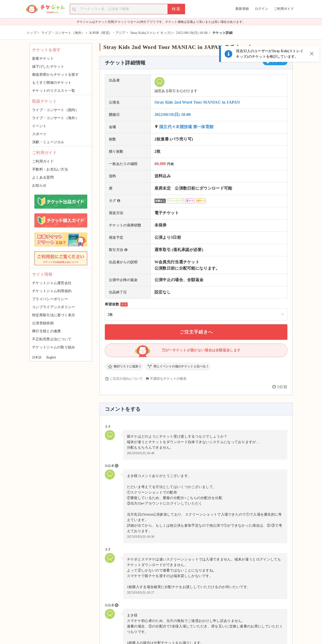
Task: Add ticket via 検討リストに追加 5 button
Action: 124,367
